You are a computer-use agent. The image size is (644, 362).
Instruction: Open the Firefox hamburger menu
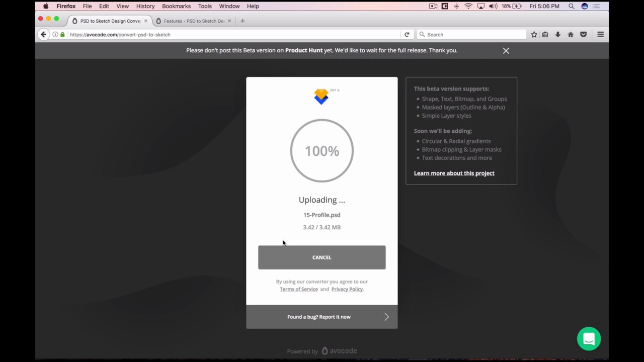point(601,35)
